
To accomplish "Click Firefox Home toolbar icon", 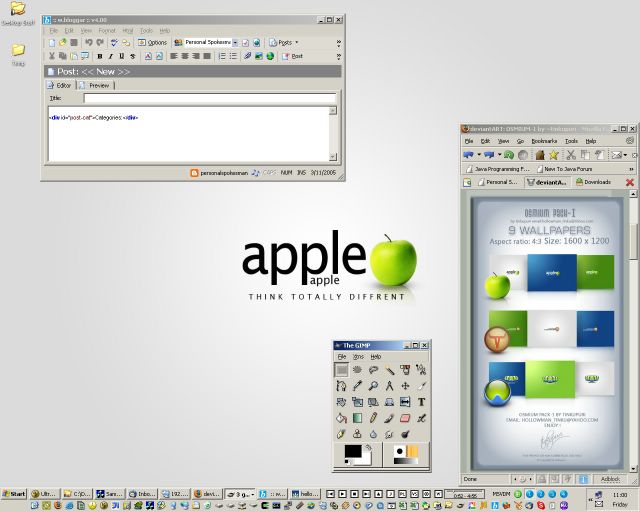I will [x=540, y=155].
